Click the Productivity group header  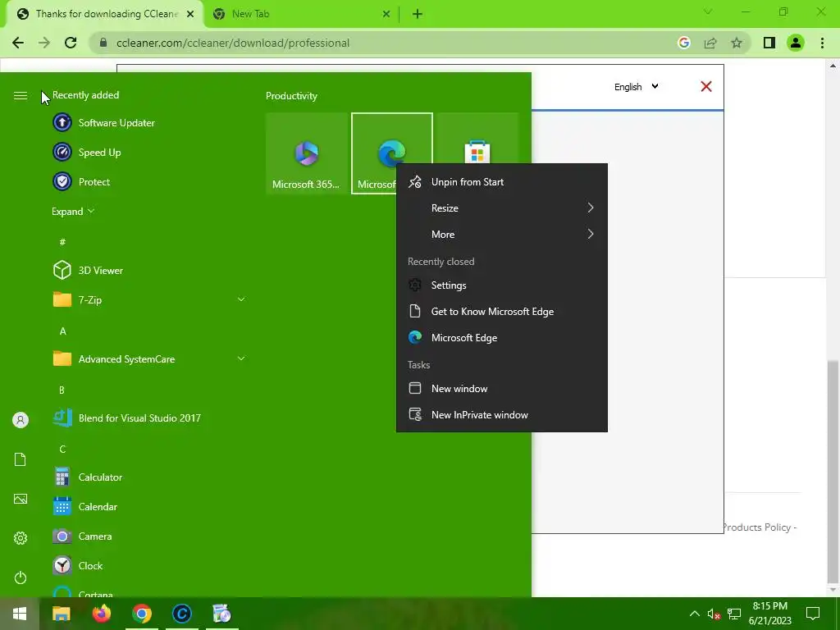(291, 96)
